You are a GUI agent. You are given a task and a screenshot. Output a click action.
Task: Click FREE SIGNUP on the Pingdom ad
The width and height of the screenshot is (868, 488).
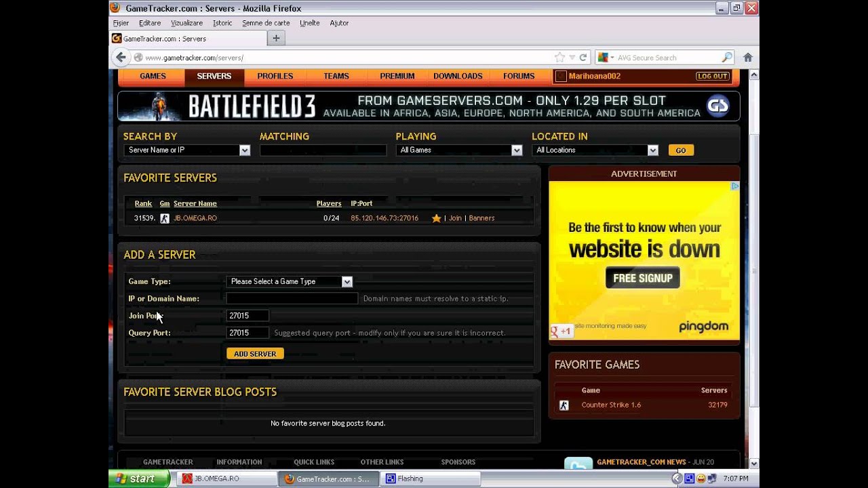coord(643,278)
